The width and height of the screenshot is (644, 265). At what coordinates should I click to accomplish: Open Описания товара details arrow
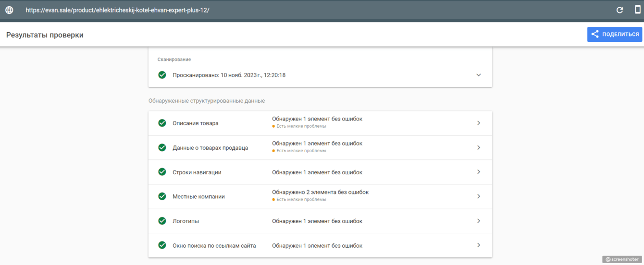pos(478,123)
